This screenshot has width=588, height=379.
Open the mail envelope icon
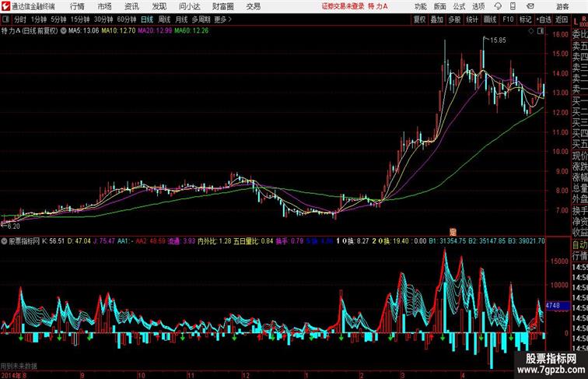530,6
